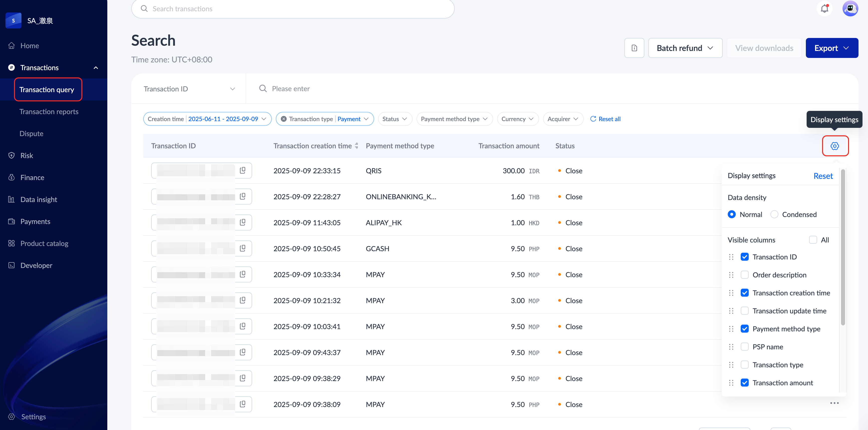Open the Transaction ID search type dropdown
The width and height of the screenshot is (868, 430).
point(189,89)
